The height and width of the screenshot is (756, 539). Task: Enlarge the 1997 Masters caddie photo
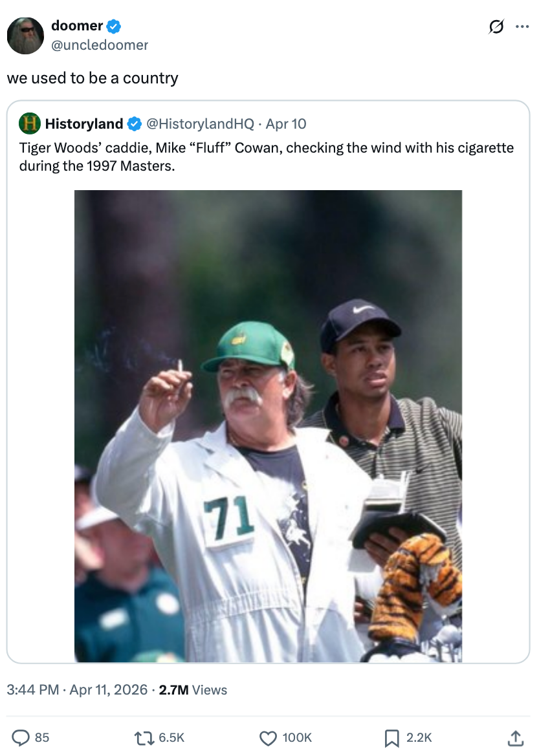[x=268, y=426]
